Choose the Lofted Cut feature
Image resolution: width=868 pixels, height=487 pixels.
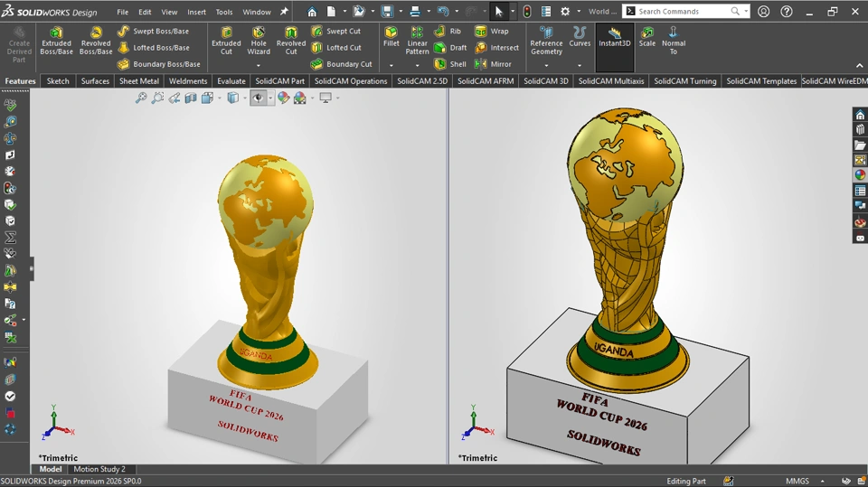tap(336, 48)
